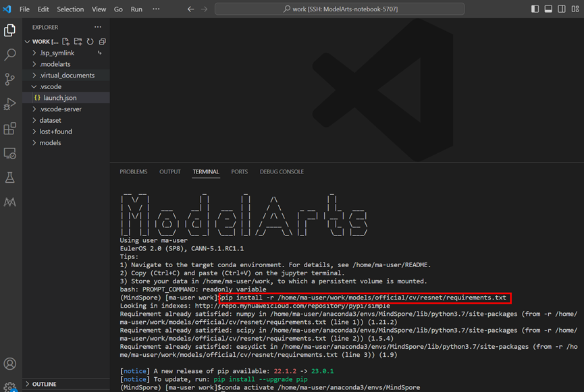The image size is (584, 392).
Task: Expand the .modelarts folder
Action: [x=34, y=64]
